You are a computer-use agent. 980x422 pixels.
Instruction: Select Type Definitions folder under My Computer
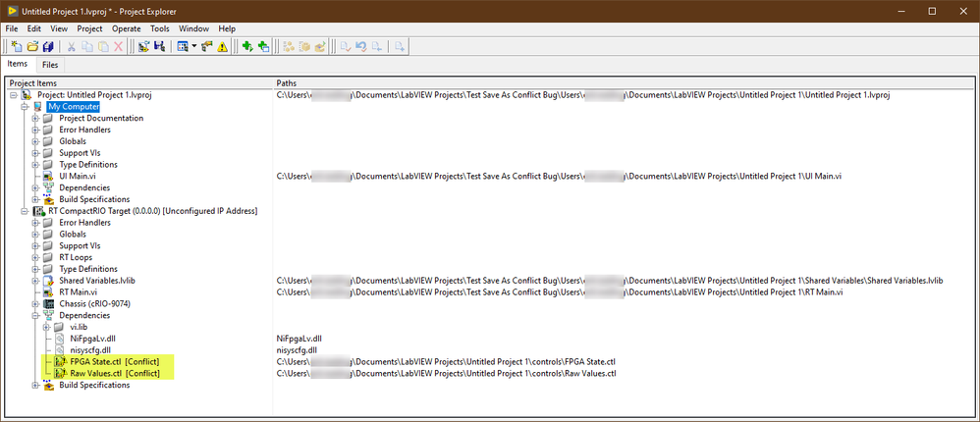coord(88,165)
